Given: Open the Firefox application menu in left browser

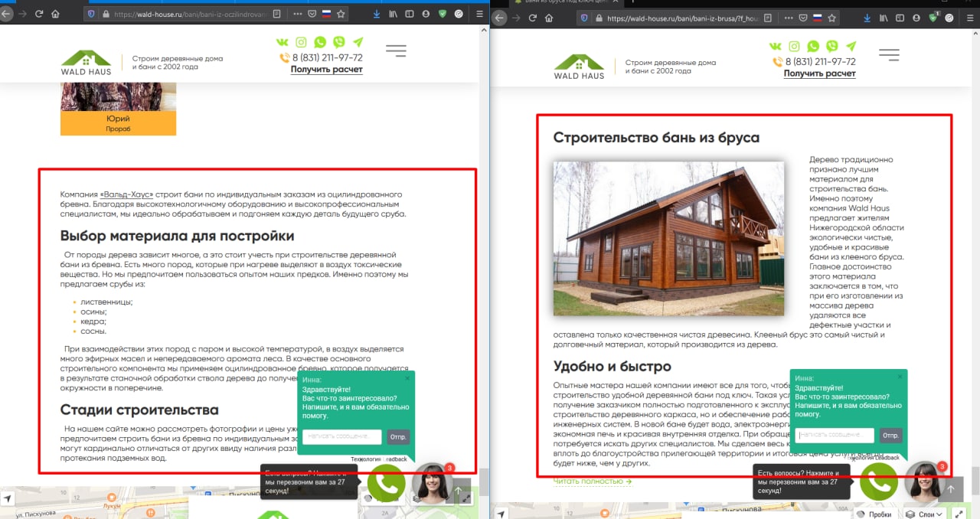Looking at the screenshot, I should (479, 14).
